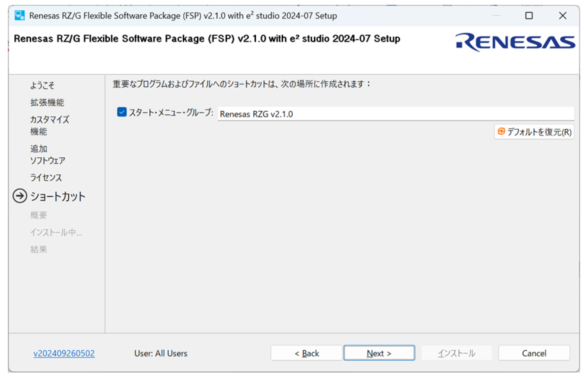The width and height of the screenshot is (588, 378).
Task: Select the カスタマイズ機能 step
Action: pos(49,125)
